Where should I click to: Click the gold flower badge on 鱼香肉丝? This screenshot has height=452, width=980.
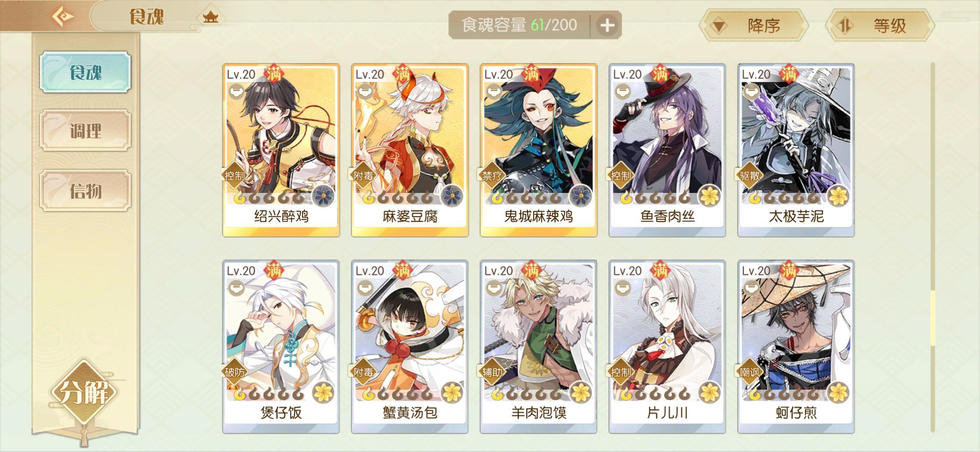[x=710, y=196]
